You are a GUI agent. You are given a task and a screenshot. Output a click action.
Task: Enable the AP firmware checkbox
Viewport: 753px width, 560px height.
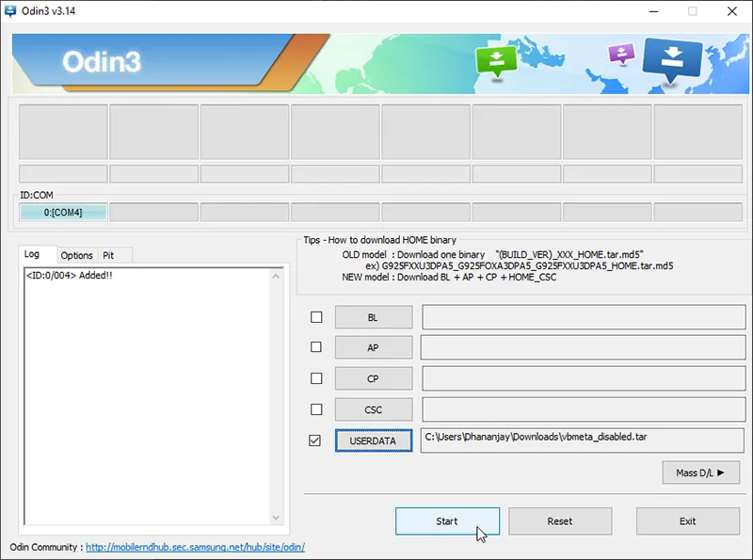tap(316, 347)
